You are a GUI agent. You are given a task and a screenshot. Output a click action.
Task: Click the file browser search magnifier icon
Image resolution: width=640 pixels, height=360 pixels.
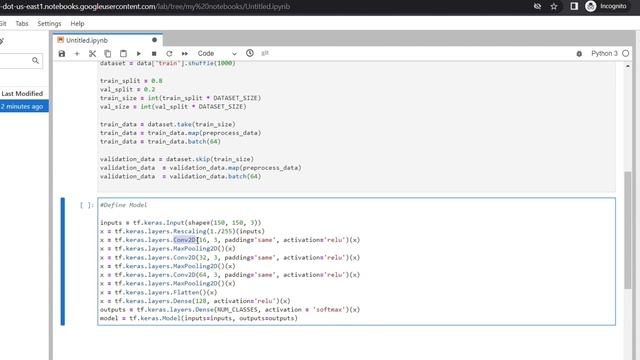[36, 60]
